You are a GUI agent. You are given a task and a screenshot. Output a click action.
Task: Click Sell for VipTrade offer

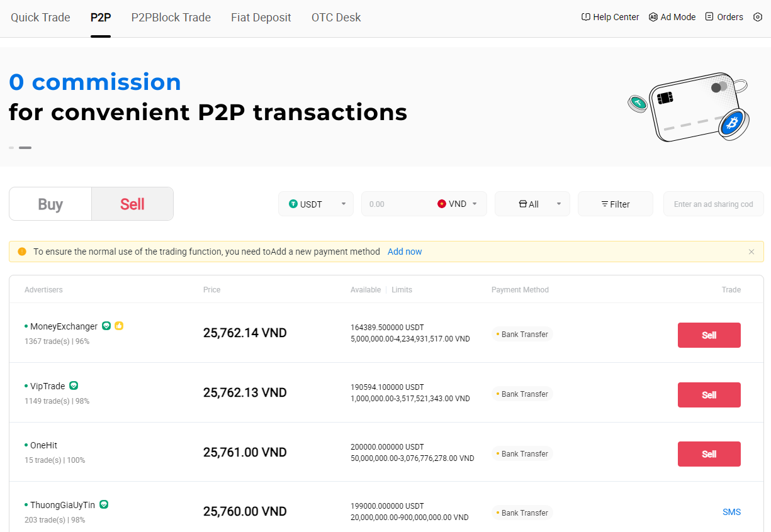pyautogui.click(x=709, y=395)
